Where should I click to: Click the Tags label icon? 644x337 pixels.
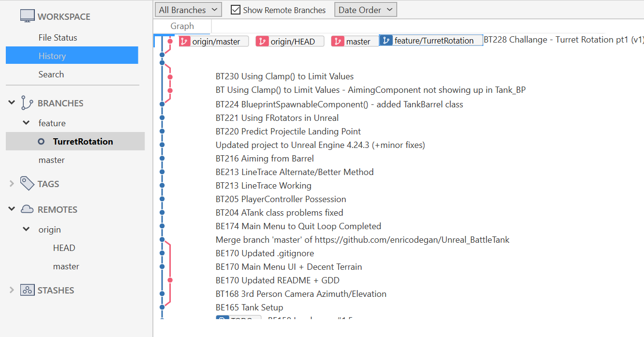click(x=27, y=184)
